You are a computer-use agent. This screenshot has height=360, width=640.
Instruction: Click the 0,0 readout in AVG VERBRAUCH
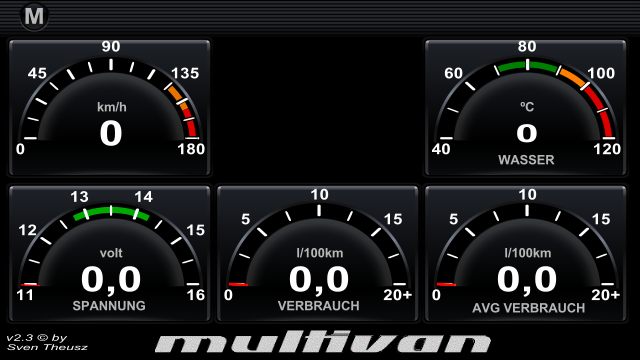tap(527, 280)
